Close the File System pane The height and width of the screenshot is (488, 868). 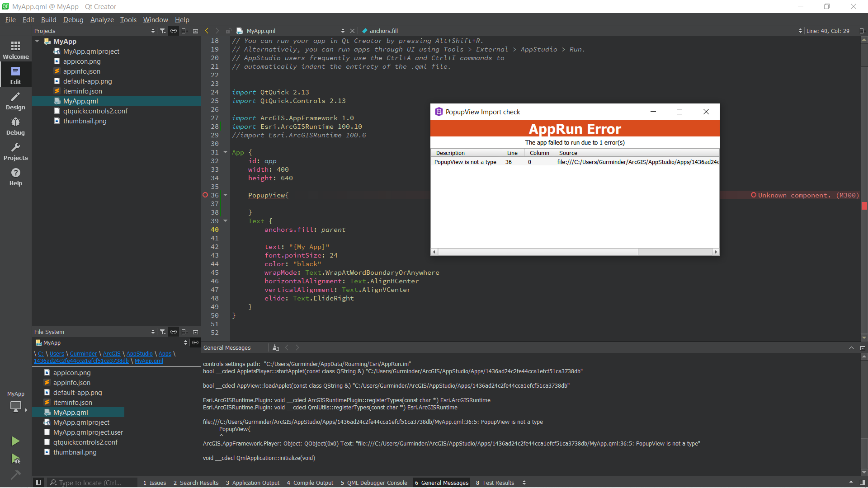click(x=195, y=332)
